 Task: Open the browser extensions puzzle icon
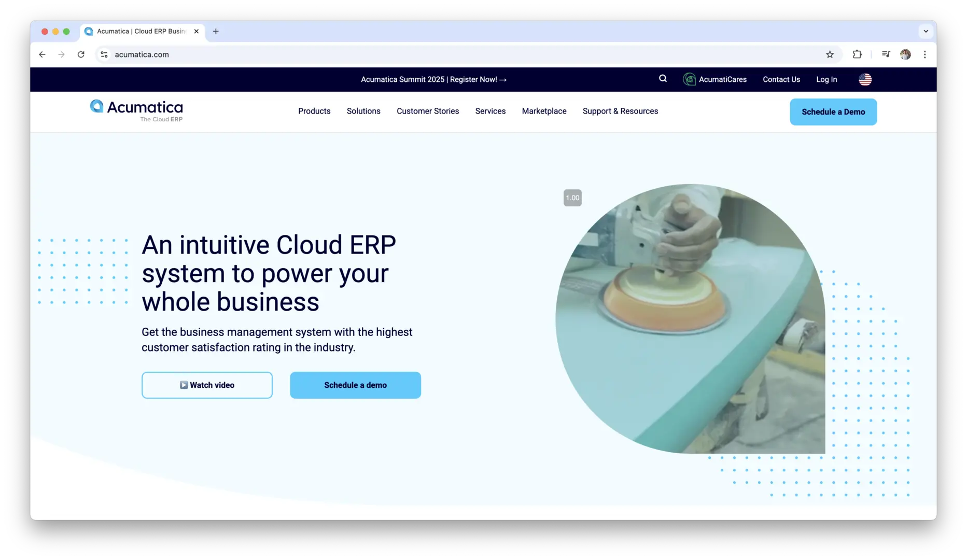coord(857,54)
